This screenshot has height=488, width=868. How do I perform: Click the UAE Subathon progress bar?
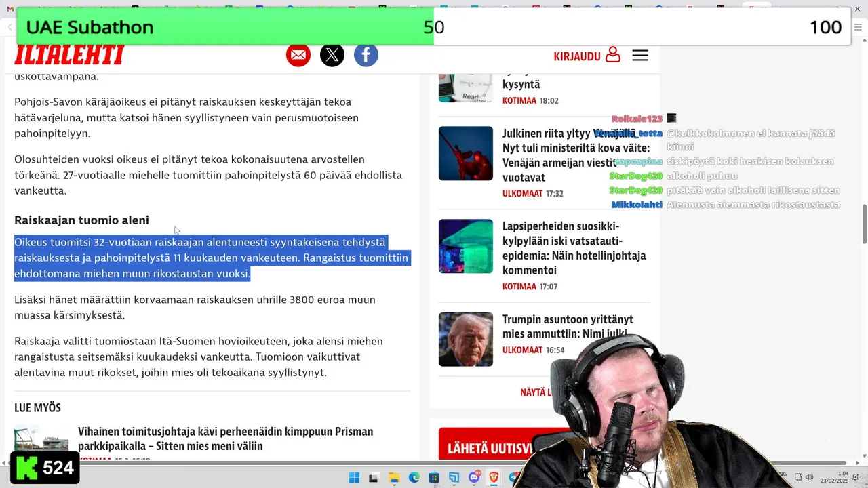pyautogui.click(x=433, y=26)
